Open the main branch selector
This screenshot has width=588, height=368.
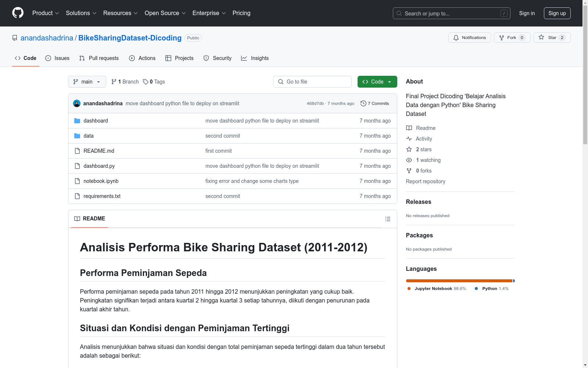coord(87,82)
